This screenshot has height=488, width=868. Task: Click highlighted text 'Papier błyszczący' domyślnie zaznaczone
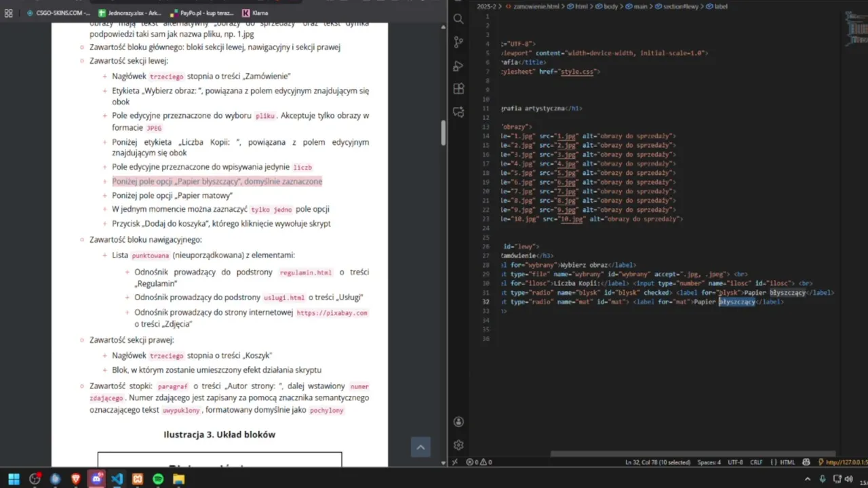coord(217,181)
